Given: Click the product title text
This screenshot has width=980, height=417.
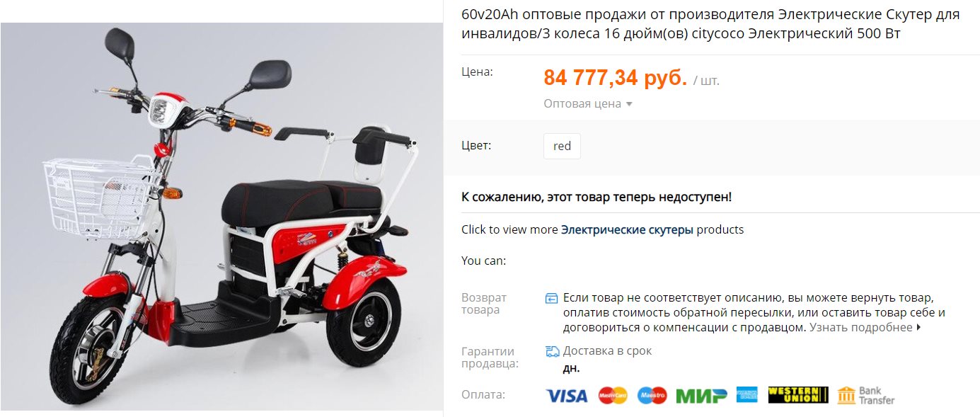Looking at the screenshot, I should (x=710, y=25).
